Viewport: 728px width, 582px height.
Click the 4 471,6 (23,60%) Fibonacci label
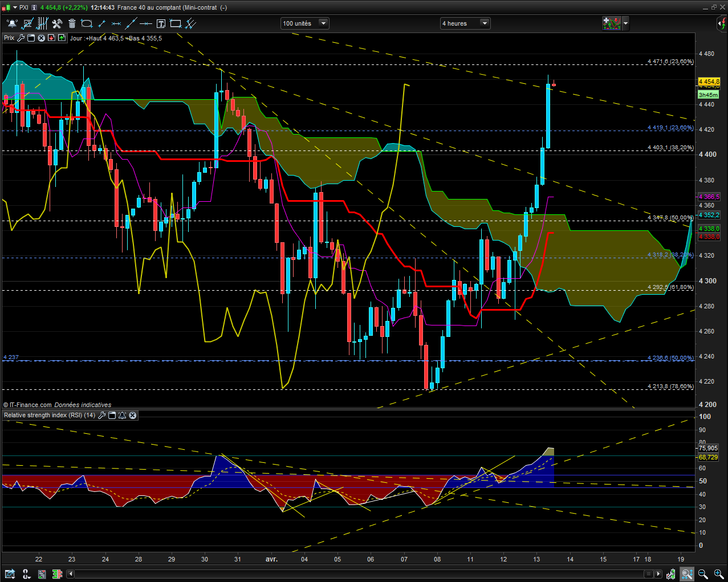(x=670, y=62)
